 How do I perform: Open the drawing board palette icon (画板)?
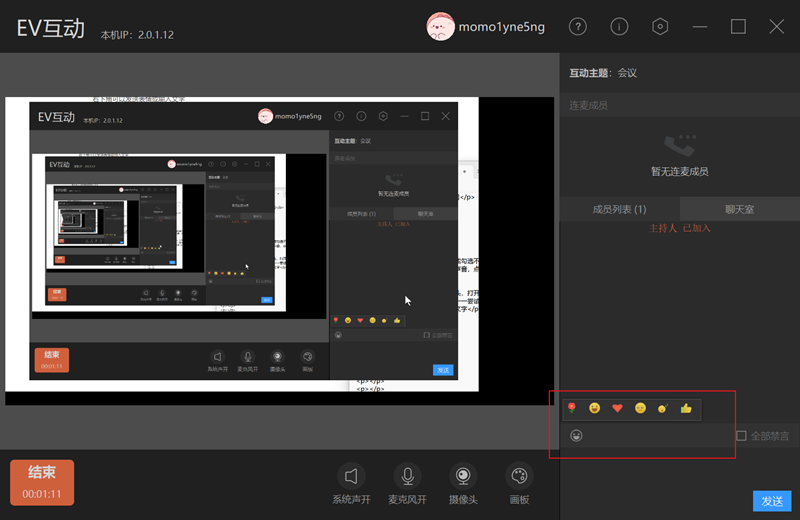[x=519, y=476]
